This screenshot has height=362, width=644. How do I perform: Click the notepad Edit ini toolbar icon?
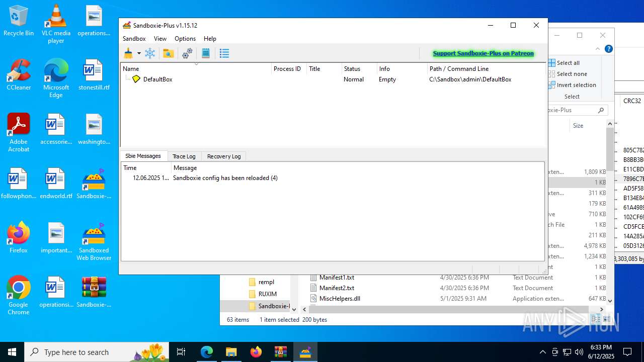tap(205, 53)
